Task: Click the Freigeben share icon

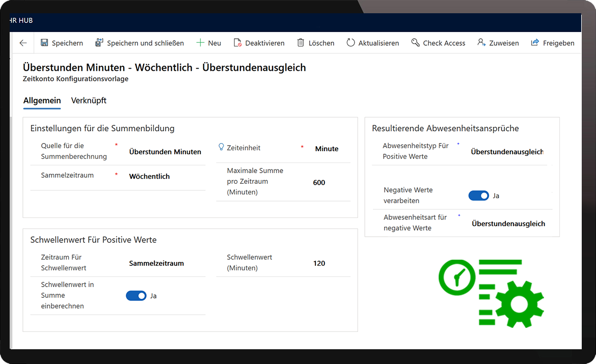Action: (534, 43)
